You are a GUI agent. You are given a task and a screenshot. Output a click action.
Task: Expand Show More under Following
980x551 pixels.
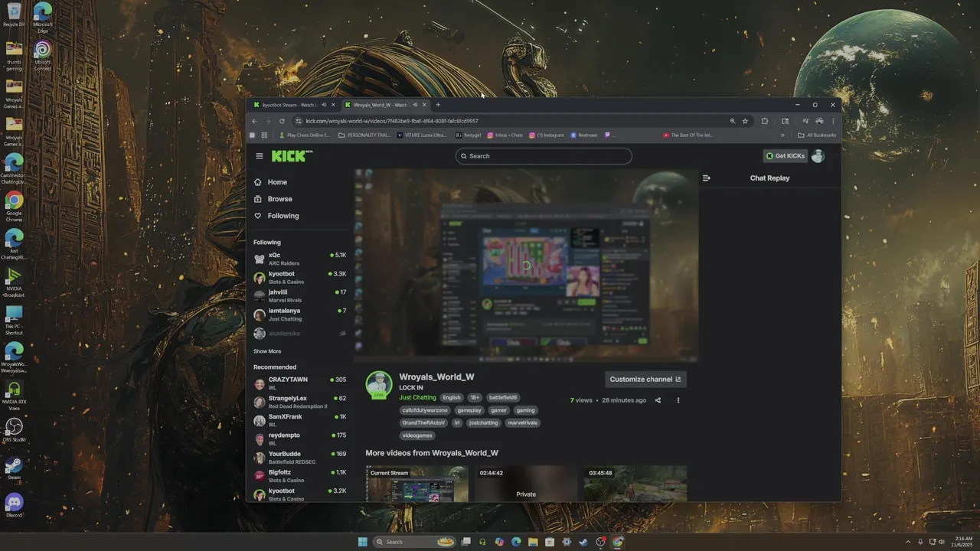pos(267,351)
